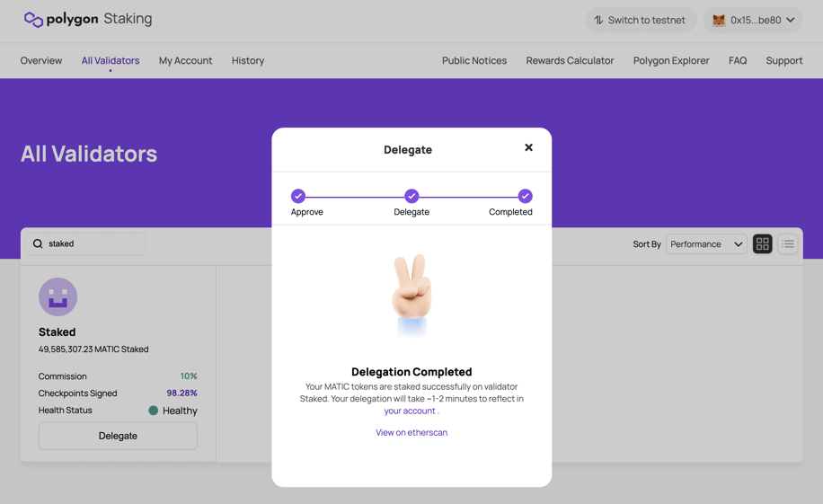823x504 pixels.
Task: Click the Delegate dialog title
Action: coord(408,150)
